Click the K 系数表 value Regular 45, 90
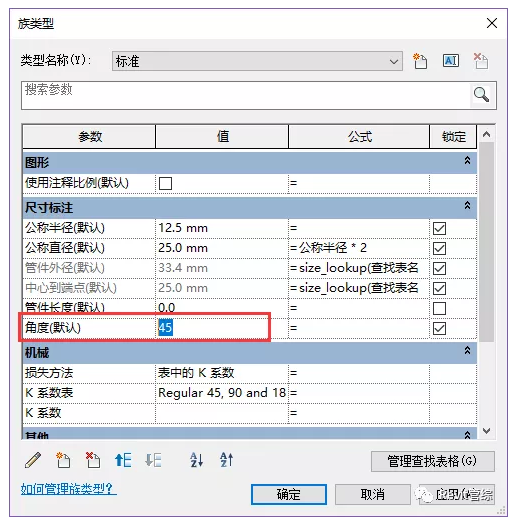 pyautogui.click(x=222, y=393)
